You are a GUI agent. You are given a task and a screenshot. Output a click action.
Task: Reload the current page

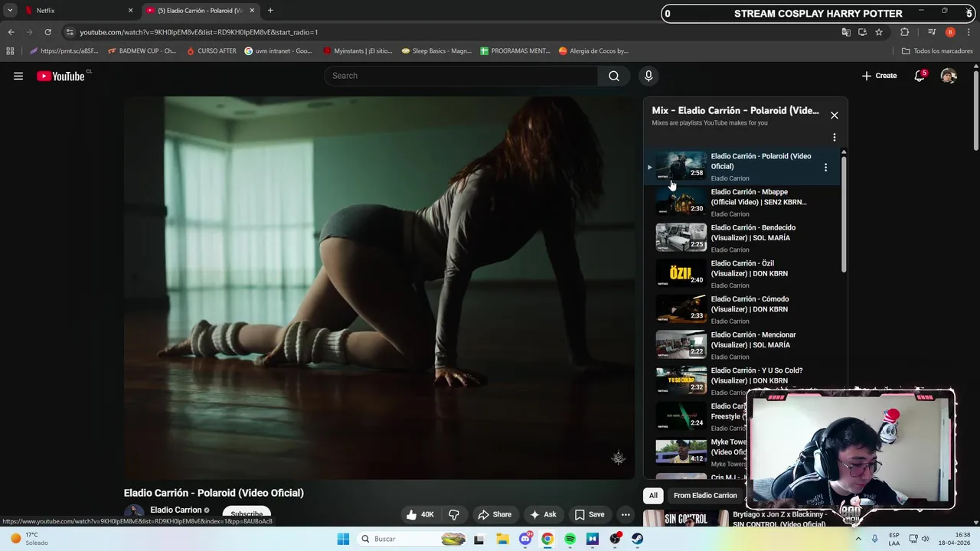pos(47,32)
